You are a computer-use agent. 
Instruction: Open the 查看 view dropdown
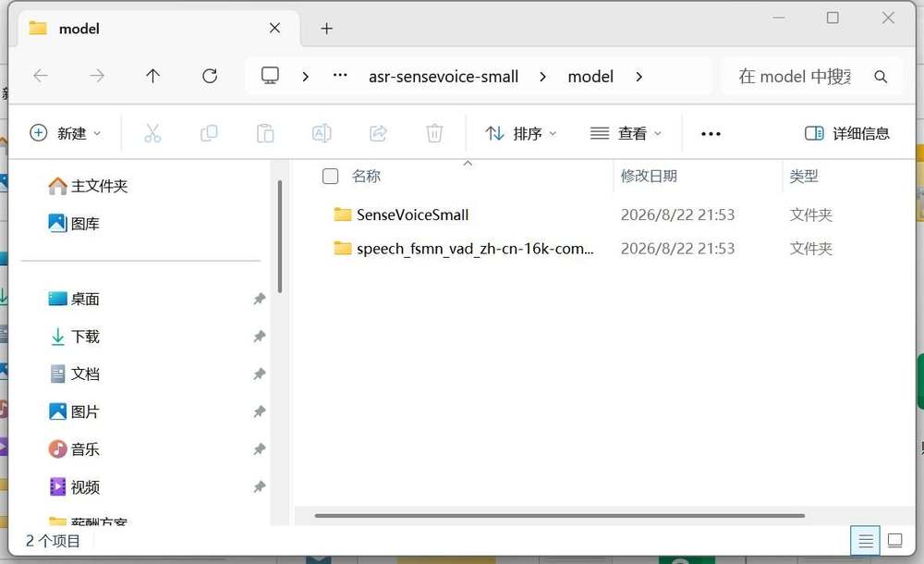pyautogui.click(x=626, y=133)
